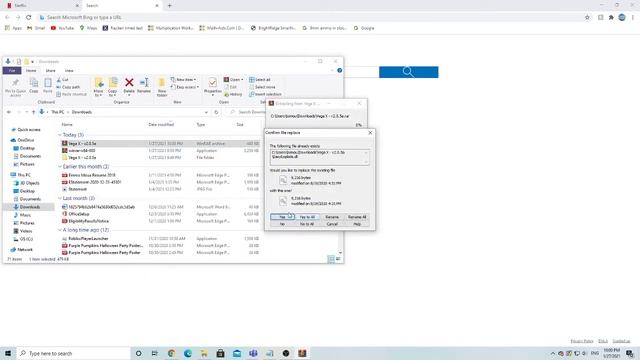
Task: Click Copy path in Clipboard group
Action: click(x=68, y=87)
